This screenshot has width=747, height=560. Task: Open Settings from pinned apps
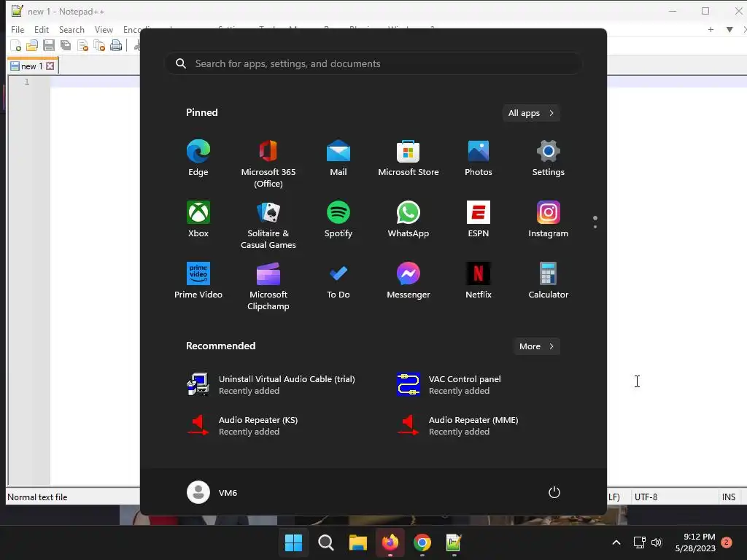(x=549, y=158)
